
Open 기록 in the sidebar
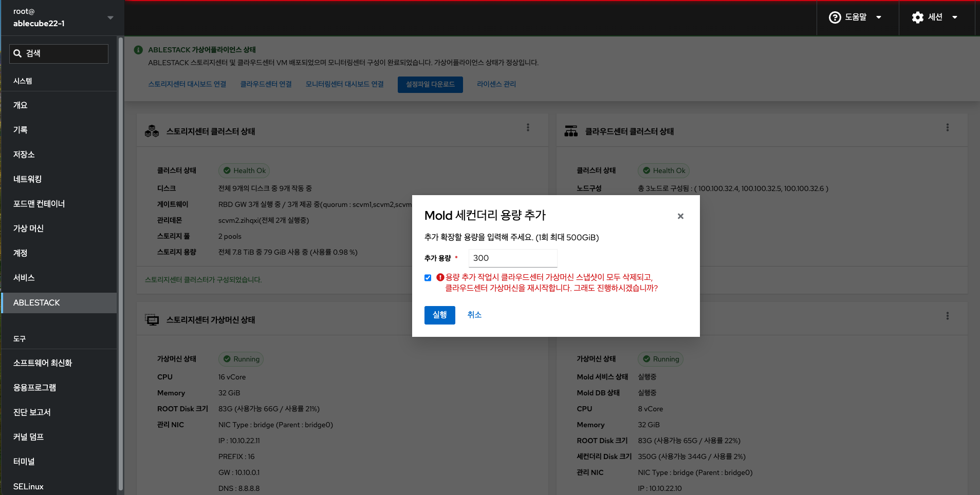click(x=59, y=130)
